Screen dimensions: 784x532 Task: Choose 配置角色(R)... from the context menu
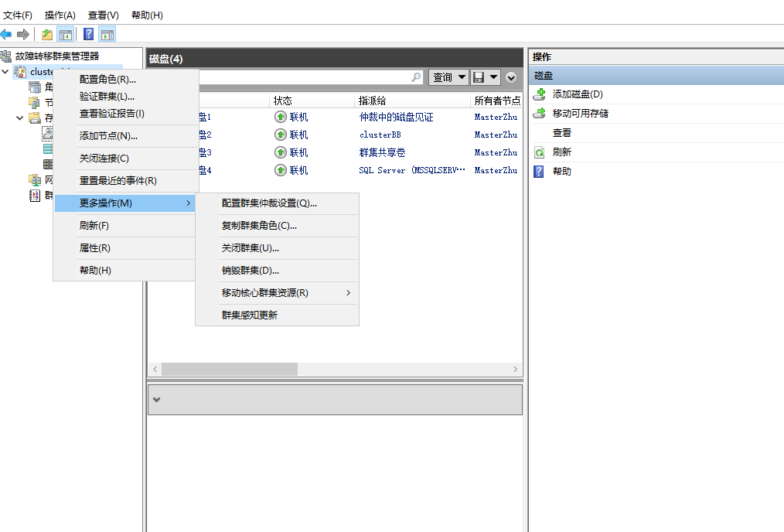(x=125, y=80)
